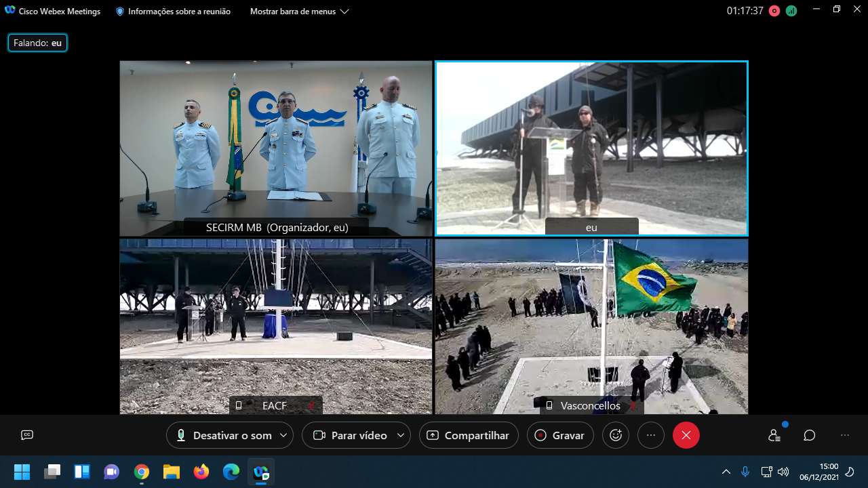Viewport: 868px width, 488px height.
Task: Open File Explorer from taskbar
Action: tap(172, 471)
